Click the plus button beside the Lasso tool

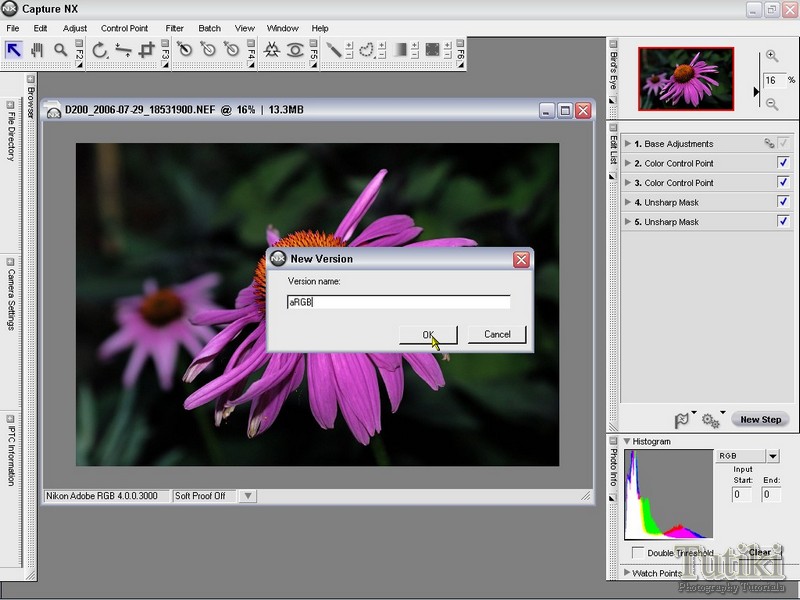pyautogui.click(x=382, y=45)
